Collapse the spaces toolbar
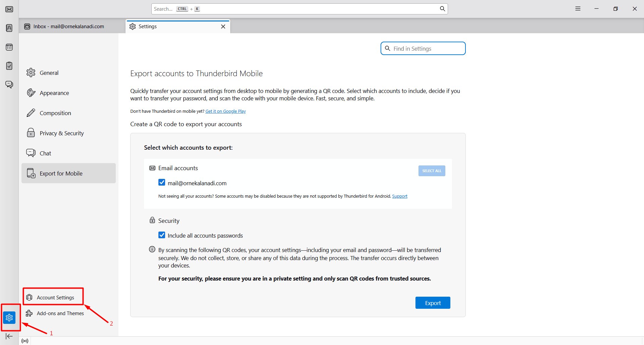The width and height of the screenshot is (644, 345). (x=9, y=336)
